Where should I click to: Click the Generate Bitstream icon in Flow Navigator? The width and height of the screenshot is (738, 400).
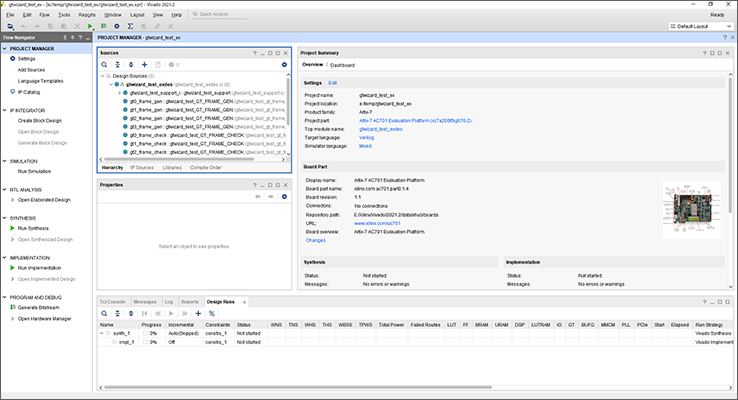tap(13, 307)
